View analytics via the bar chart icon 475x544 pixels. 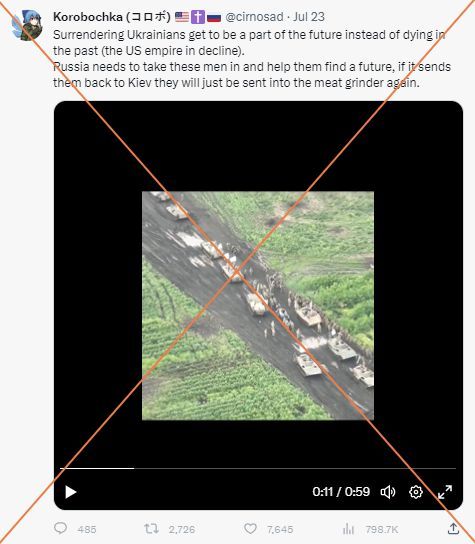348,529
